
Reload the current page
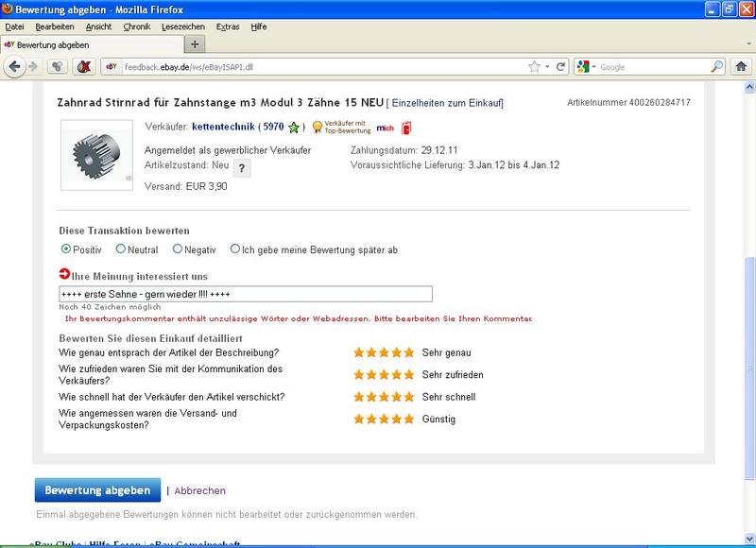[x=560, y=66]
